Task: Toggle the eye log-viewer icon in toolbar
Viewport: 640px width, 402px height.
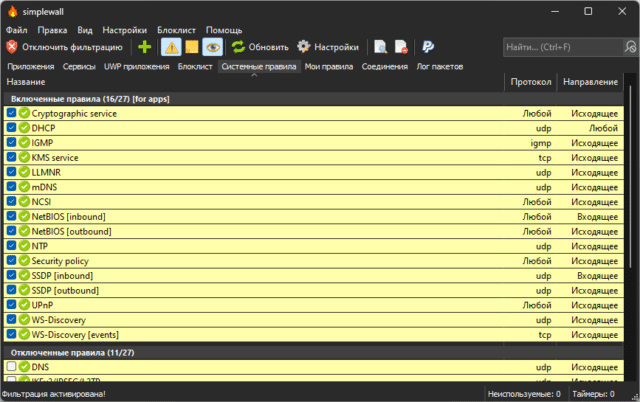Action: tap(213, 47)
